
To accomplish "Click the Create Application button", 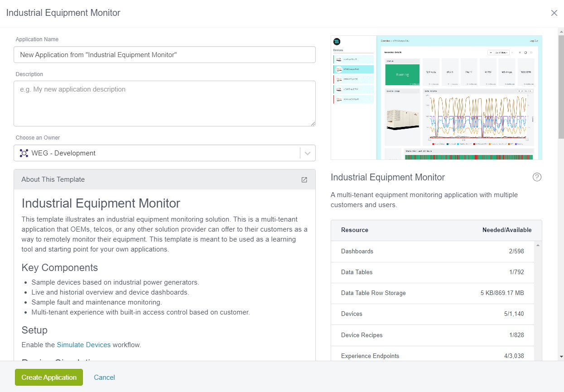I will point(49,377).
